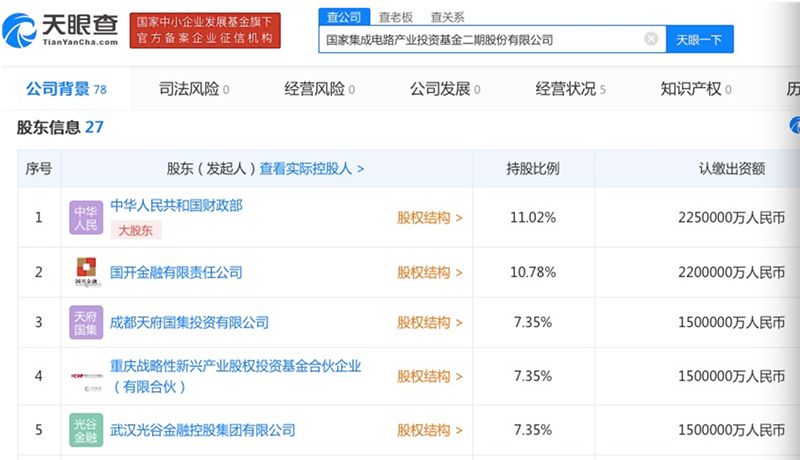Open the 中华人民 shareholder avatar icon
Viewport: 800px width, 460px height.
[86, 218]
